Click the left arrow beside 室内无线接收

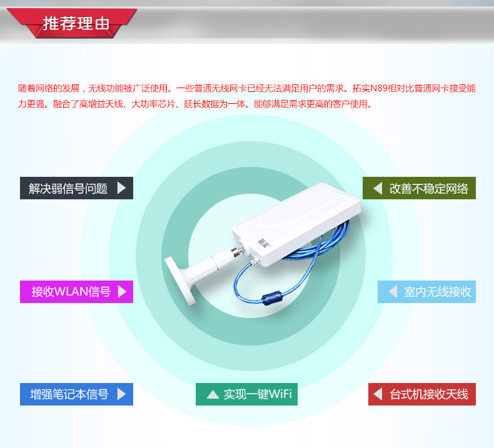point(393,292)
